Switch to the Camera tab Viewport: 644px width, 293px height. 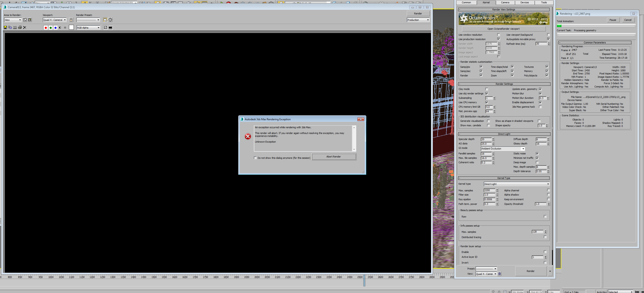(505, 2)
